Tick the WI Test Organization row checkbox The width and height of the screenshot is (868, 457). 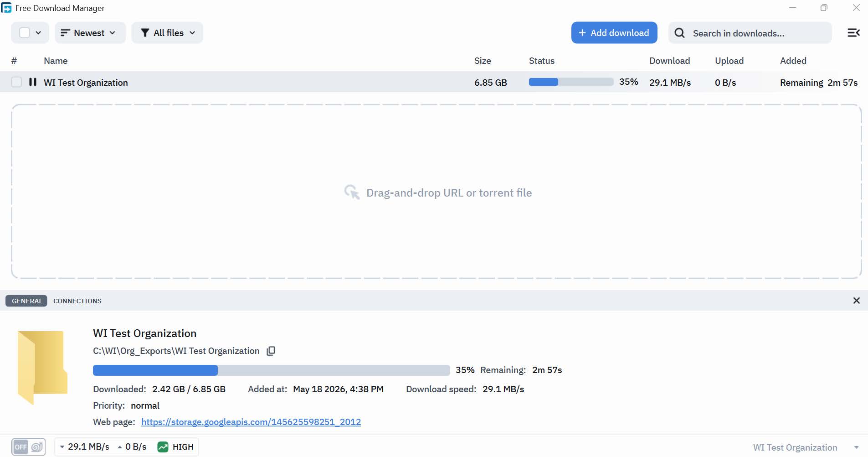16,82
